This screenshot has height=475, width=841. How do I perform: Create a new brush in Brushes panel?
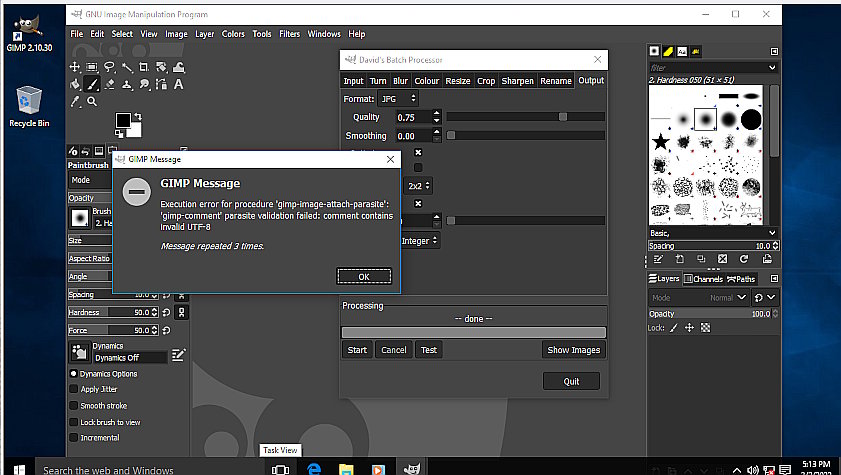pyautogui.click(x=680, y=259)
